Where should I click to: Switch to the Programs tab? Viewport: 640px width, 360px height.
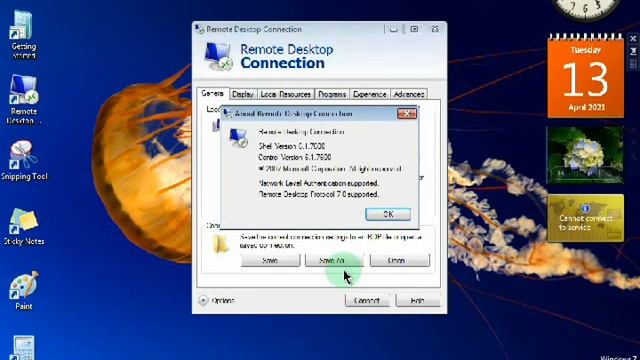[332, 94]
